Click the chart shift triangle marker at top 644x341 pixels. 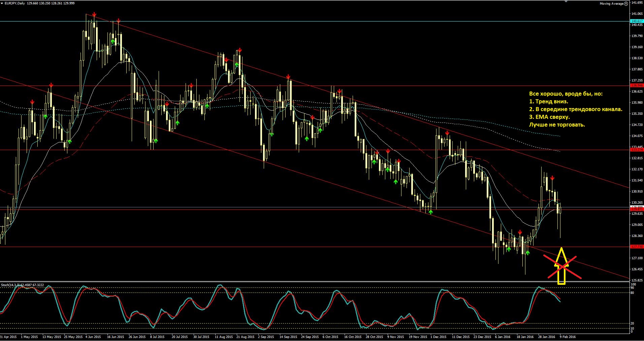point(567,1)
